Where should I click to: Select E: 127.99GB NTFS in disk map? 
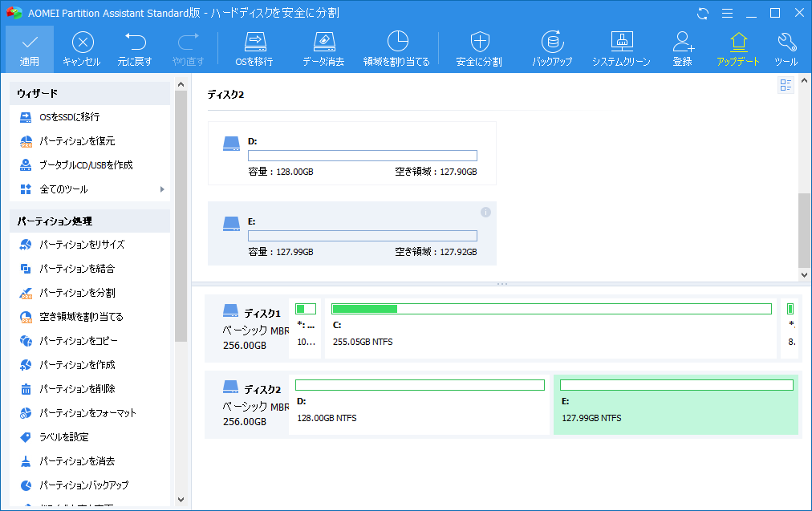pyautogui.click(x=676, y=404)
